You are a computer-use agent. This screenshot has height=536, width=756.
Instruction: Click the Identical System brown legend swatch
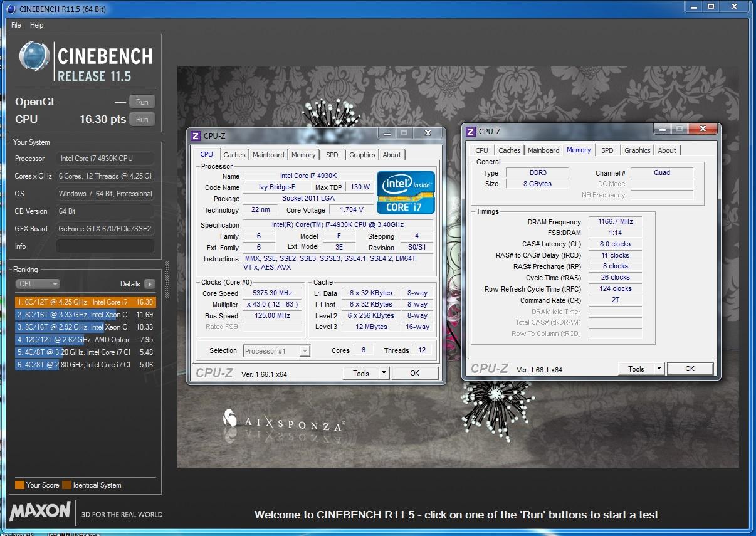pos(66,485)
